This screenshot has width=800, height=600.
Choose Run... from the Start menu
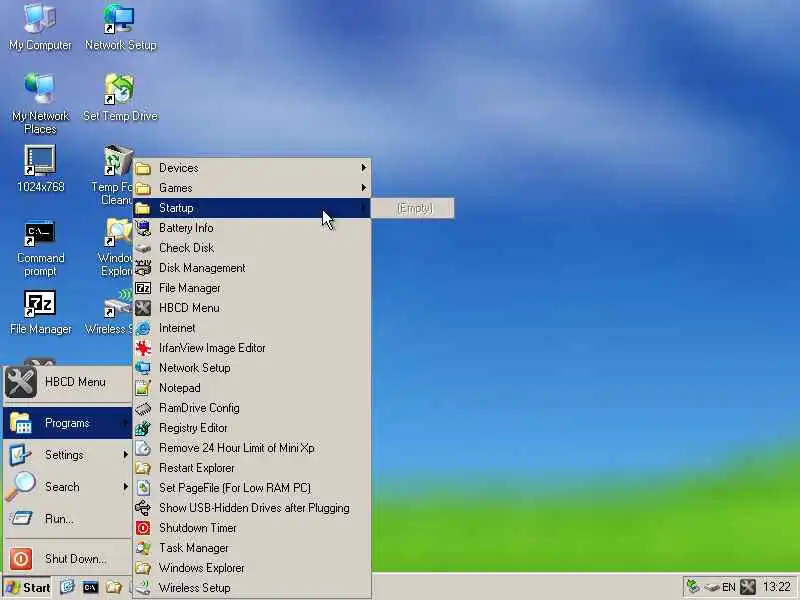(x=67, y=519)
